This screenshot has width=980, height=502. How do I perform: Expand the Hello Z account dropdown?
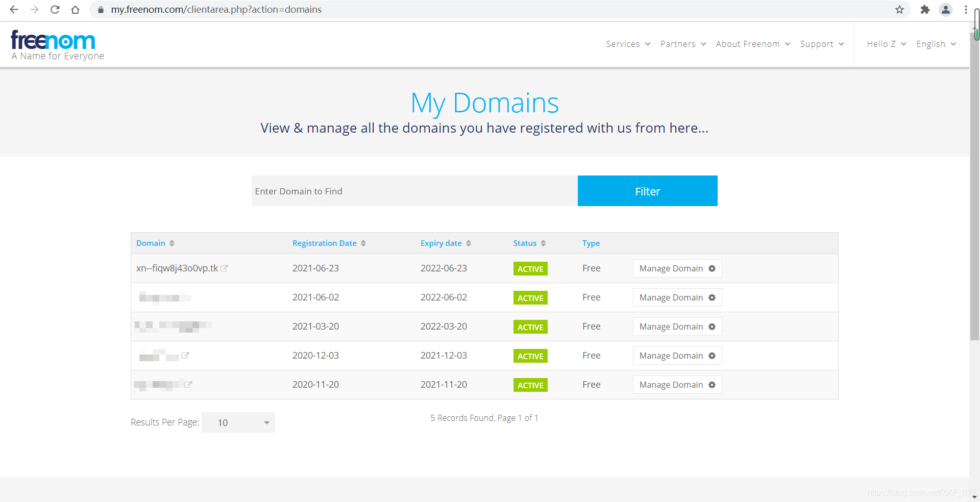(887, 44)
